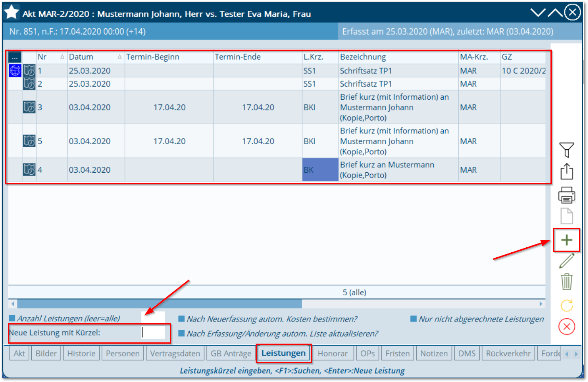Click the 'BKI' cell in row 5
The image size is (588, 382).
pos(320,141)
